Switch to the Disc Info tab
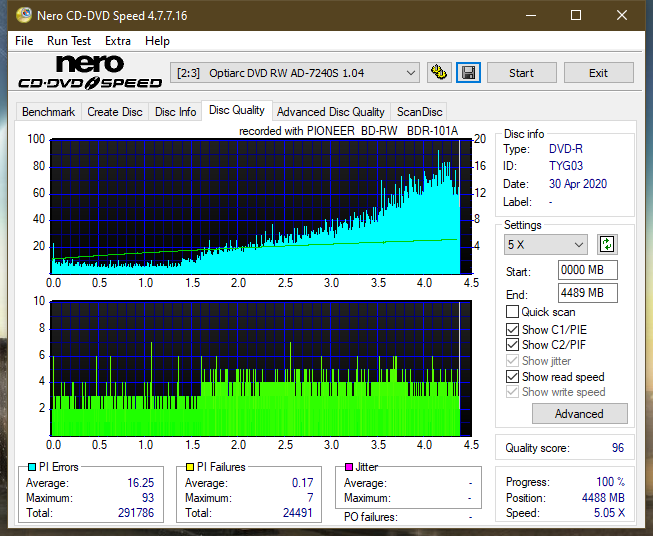This screenshot has height=536, width=653. click(x=175, y=112)
